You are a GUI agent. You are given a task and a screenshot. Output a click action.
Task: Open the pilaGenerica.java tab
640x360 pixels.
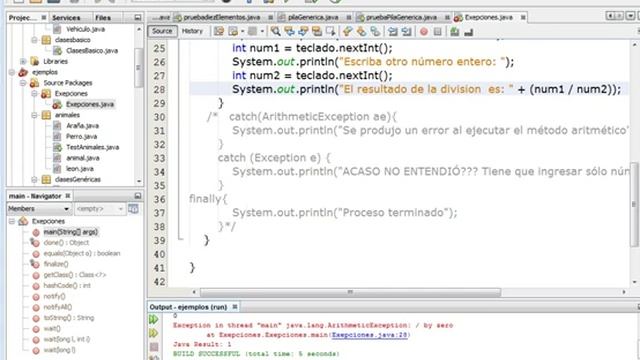coord(313,17)
